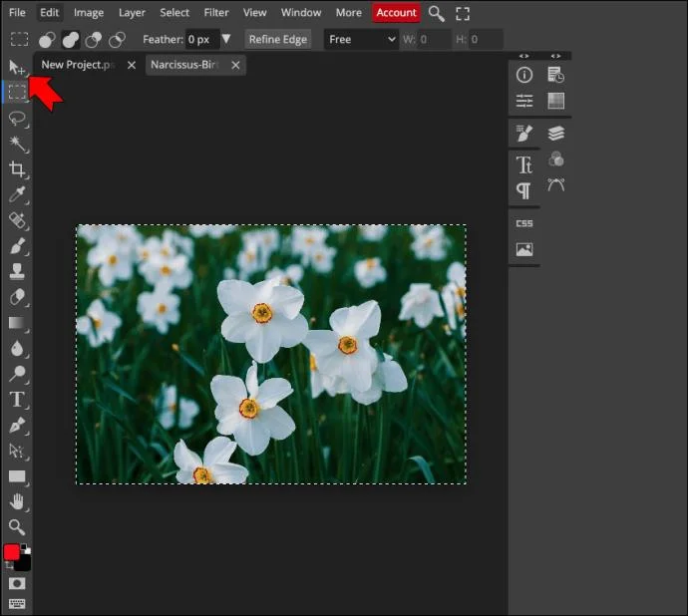688x616 pixels.
Task: Choose New Selection mode
Action: coord(47,40)
